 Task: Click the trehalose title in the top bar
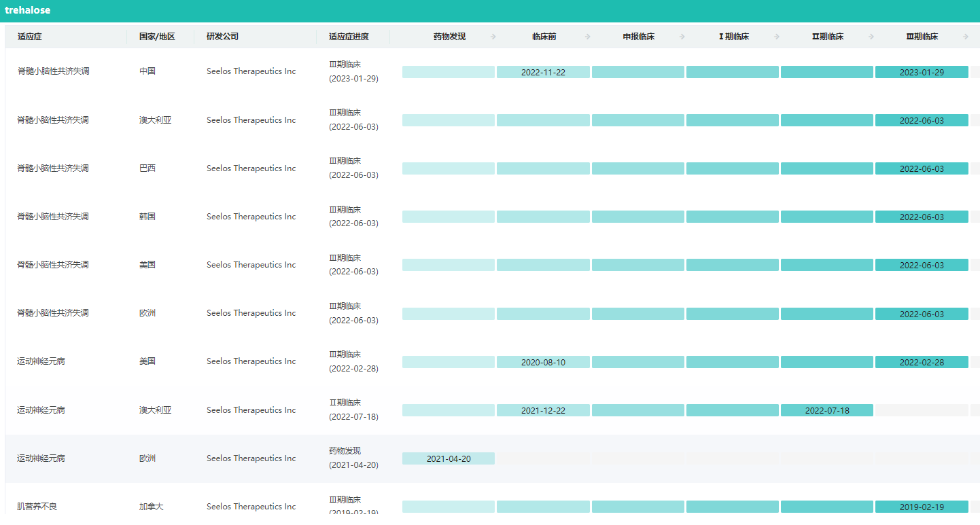(28, 11)
